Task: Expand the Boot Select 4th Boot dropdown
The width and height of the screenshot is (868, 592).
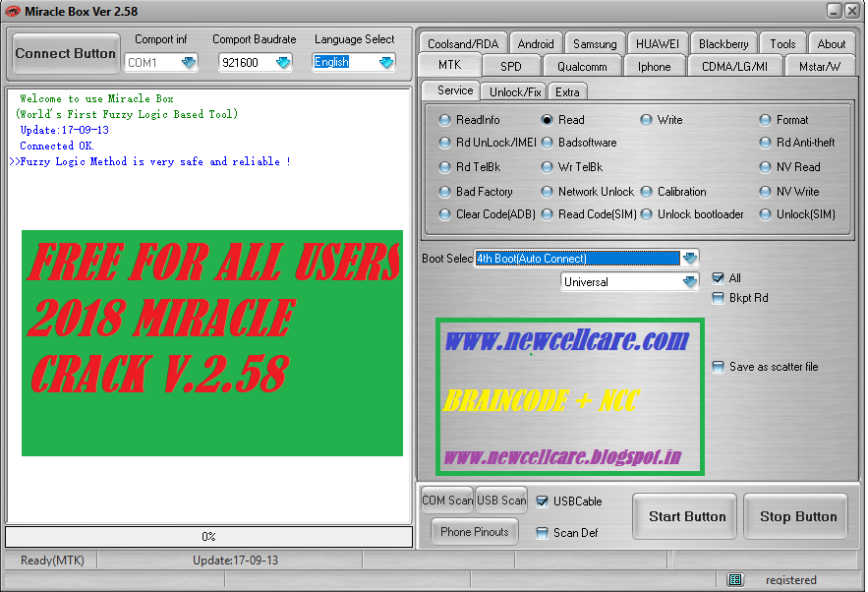Action: [x=690, y=258]
